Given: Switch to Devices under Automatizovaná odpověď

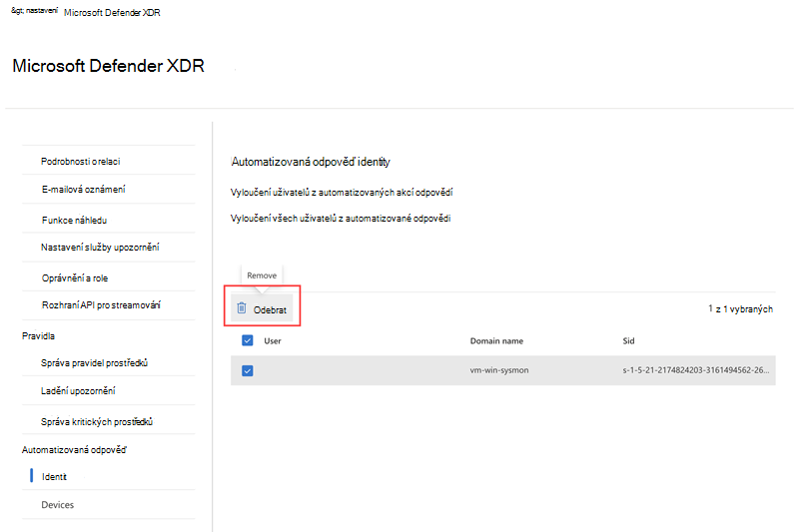Looking at the screenshot, I should [58, 504].
